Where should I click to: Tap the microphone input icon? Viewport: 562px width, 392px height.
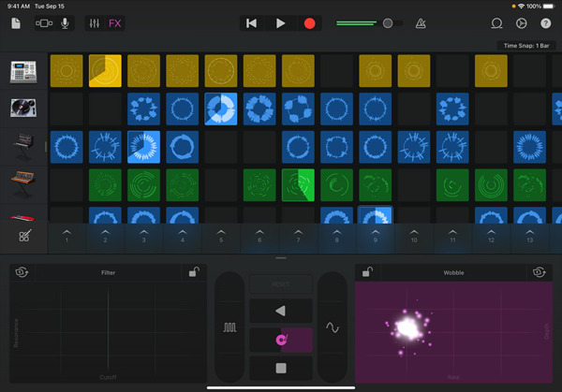click(66, 23)
